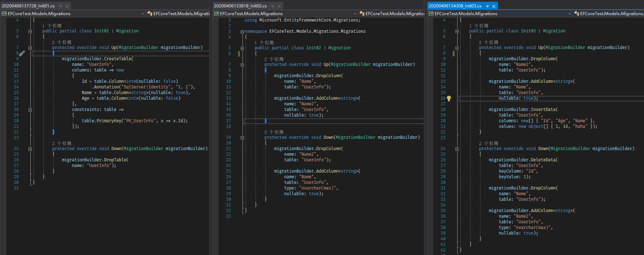644x255 pixels.
Task: Collapse the constraints block at line 18 in Init01.cs
Action: pyautogui.click(x=30, y=110)
